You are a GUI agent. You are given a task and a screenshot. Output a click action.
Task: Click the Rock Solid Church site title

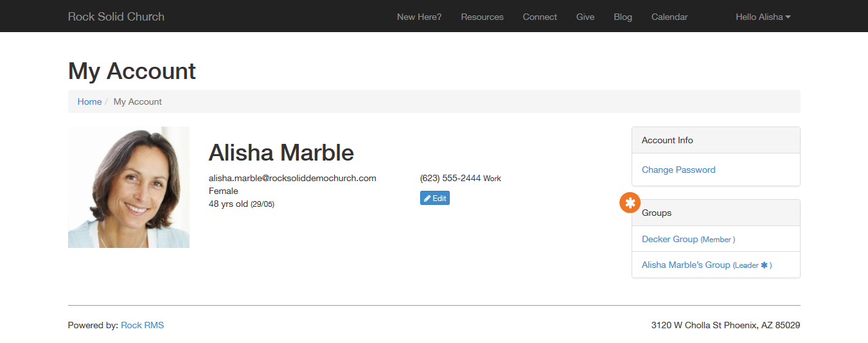click(116, 17)
